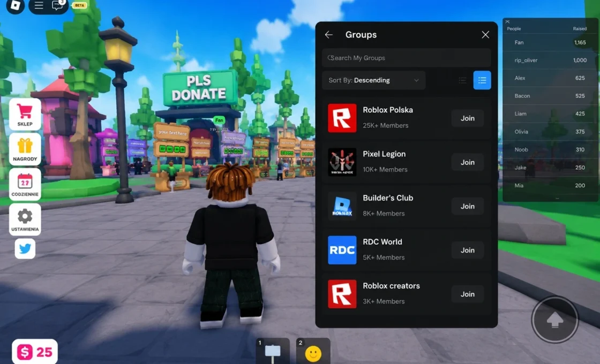Join the Pixel Legion group

coord(468,162)
